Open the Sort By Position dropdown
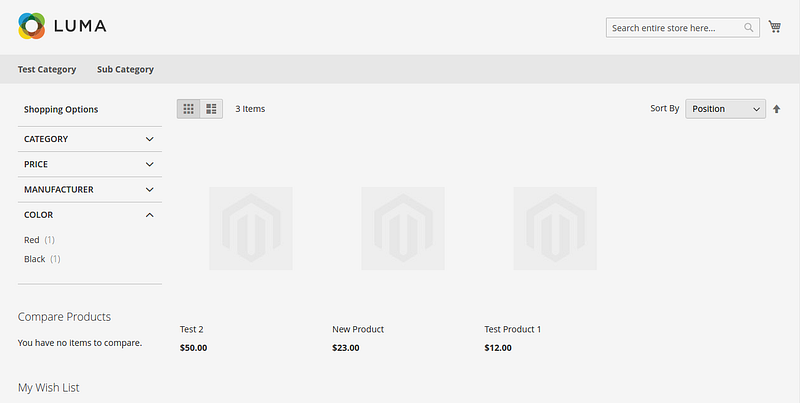The width and height of the screenshot is (800, 403). tap(725, 109)
